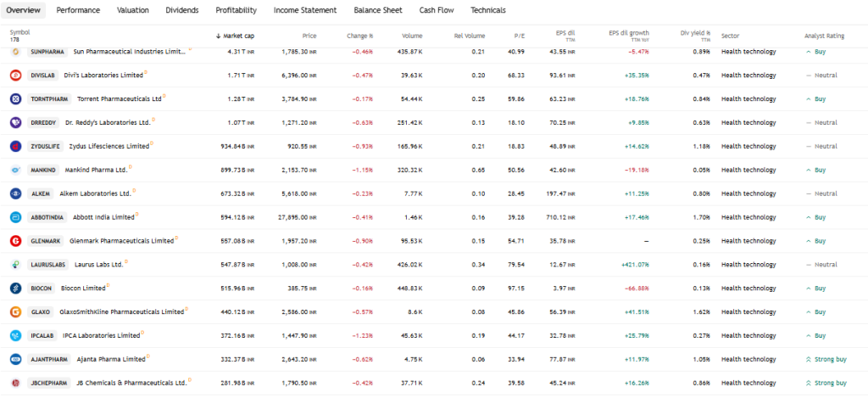Open IPCA Laboratories Limited company link
The image size is (868, 398).
pyautogui.click(x=102, y=336)
